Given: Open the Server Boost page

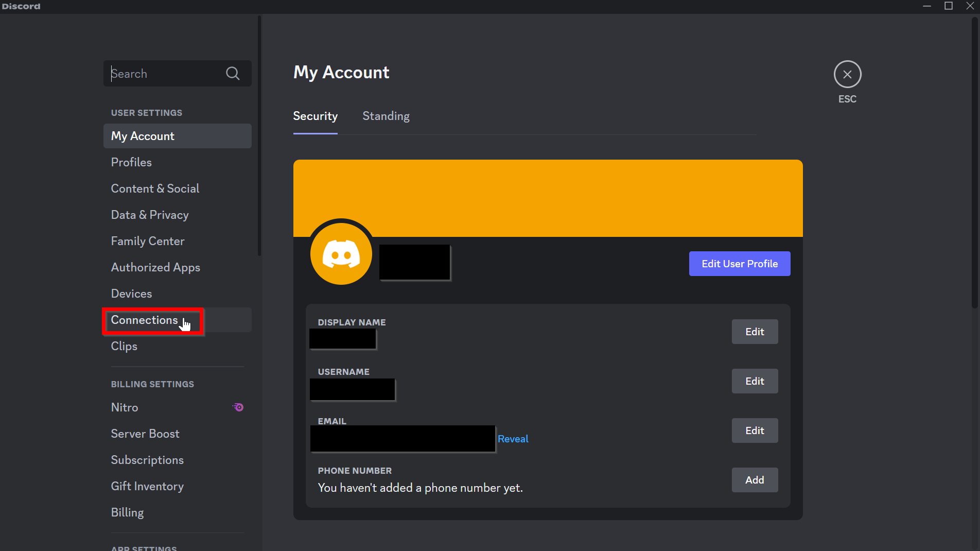Looking at the screenshot, I should [x=145, y=434].
